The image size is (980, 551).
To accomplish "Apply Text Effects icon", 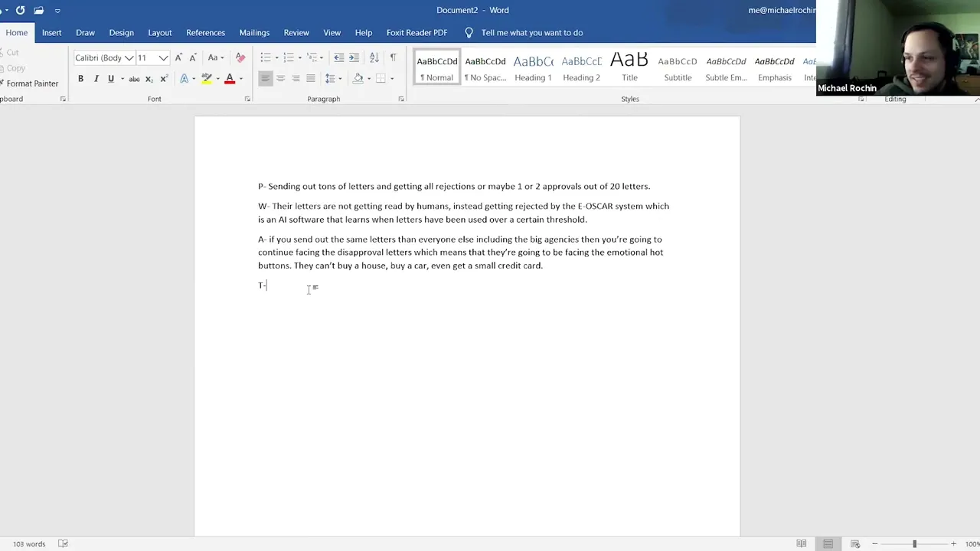I will click(184, 78).
